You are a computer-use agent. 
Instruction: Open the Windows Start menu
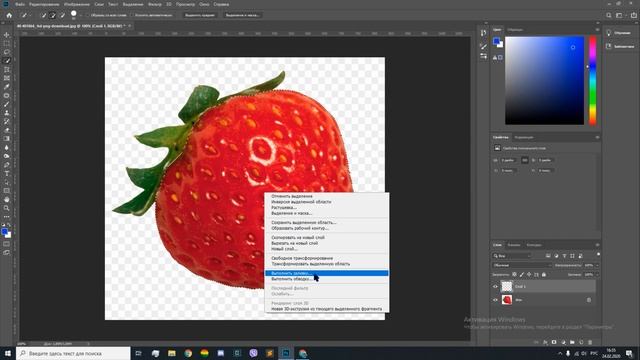[8, 353]
